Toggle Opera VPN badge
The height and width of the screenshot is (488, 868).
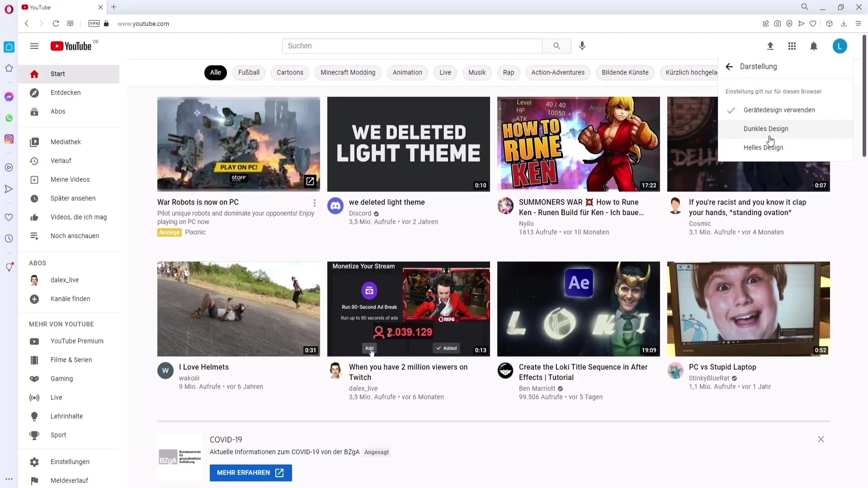pyautogui.click(x=94, y=23)
